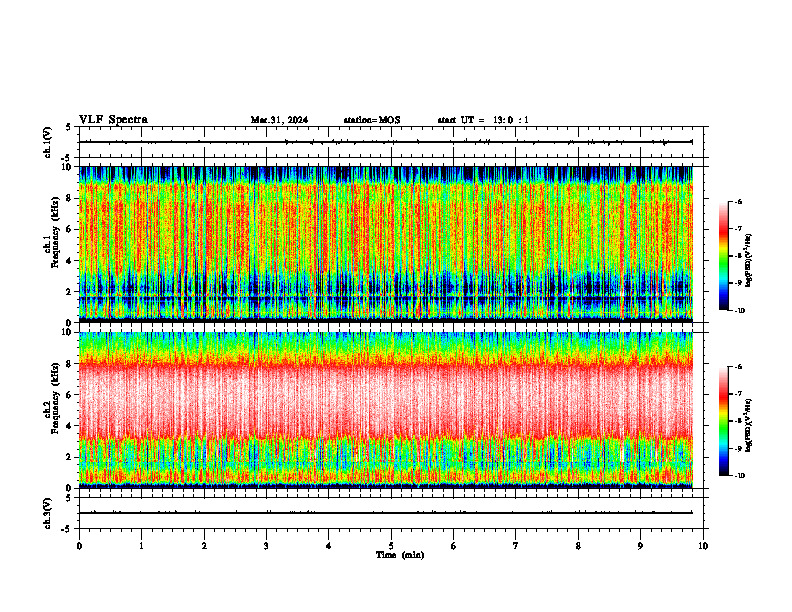Select the ch.2 colorbar "log(PSD)(V²/Hz)" label
This screenshot has width=792, height=612.
[749, 425]
